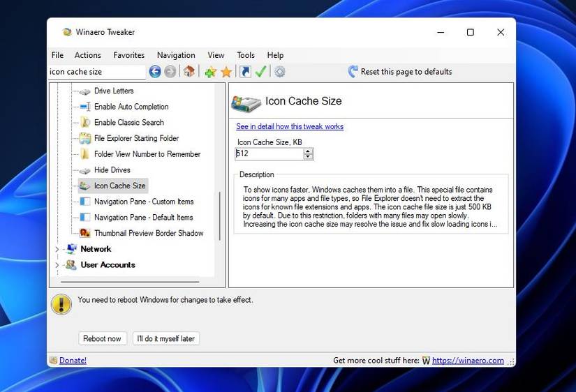Click the Winaero Tweaker title bar icon
576x392 pixels.
[67, 32]
